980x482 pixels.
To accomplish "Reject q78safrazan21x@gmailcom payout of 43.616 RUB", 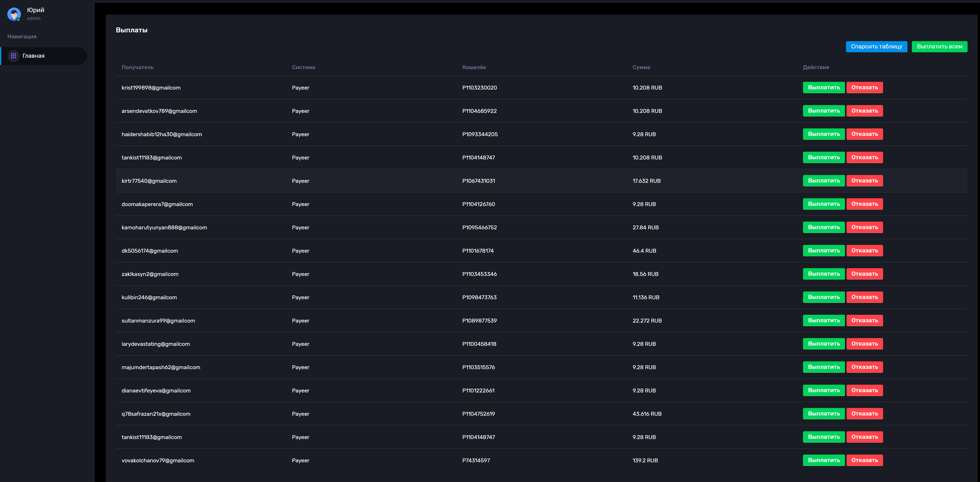I will (x=864, y=414).
